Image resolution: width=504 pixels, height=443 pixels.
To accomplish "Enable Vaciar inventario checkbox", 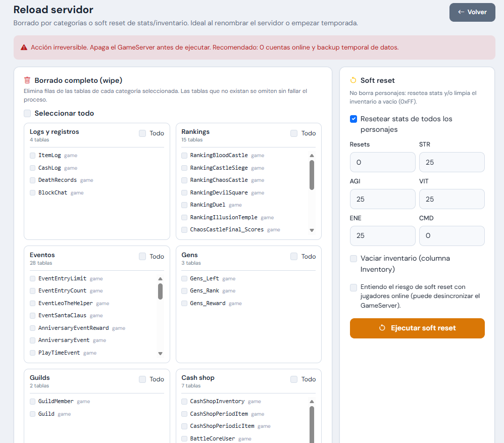I will 353,259.
